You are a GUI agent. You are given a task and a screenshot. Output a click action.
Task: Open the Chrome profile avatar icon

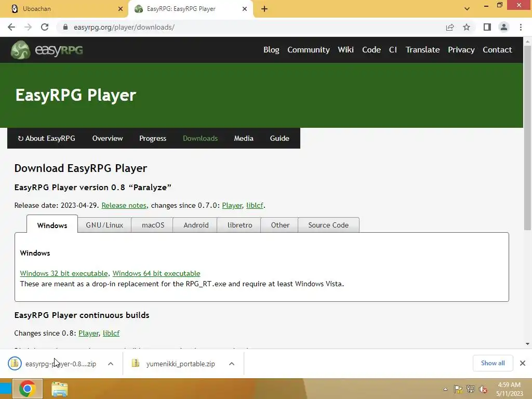tap(504, 27)
